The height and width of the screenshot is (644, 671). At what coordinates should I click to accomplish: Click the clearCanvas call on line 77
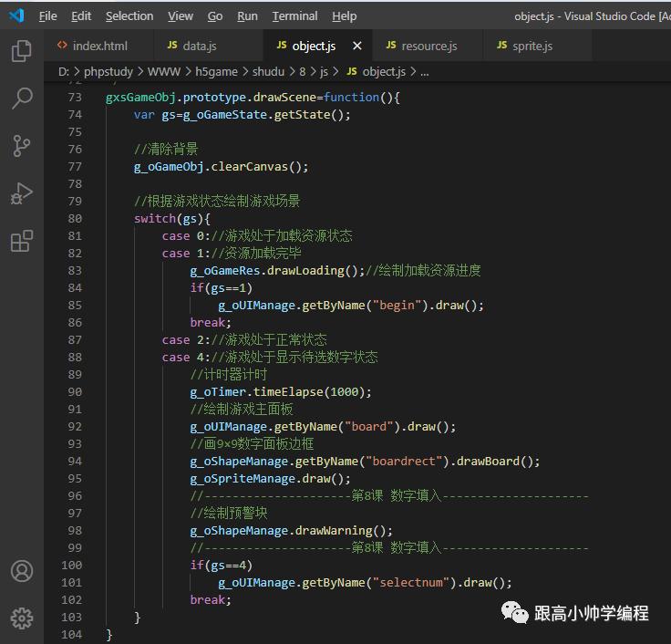click(250, 166)
